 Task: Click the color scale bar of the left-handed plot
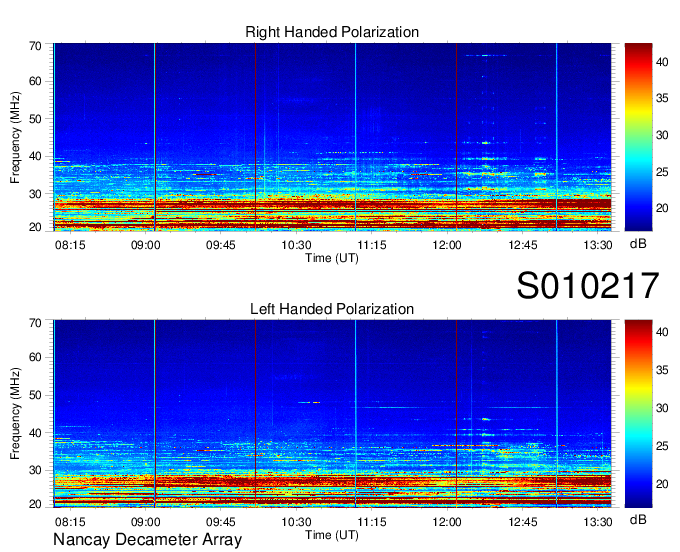click(x=638, y=414)
